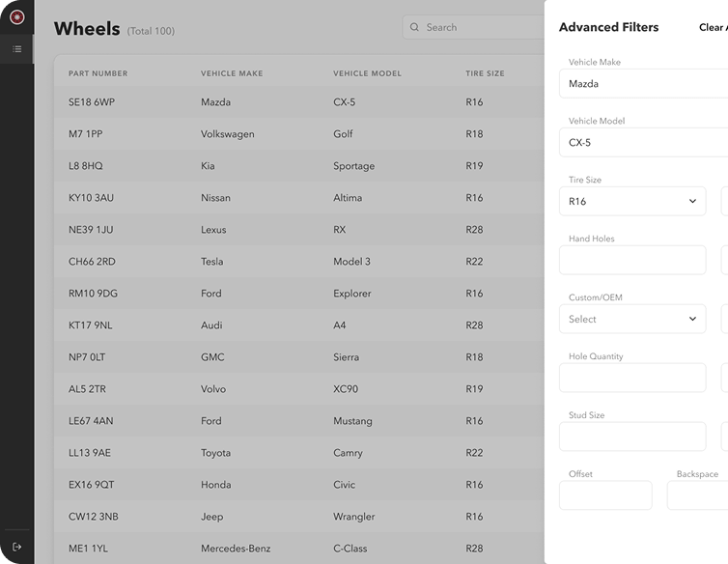Click Volvo in the make column

click(x=213, y=389)
